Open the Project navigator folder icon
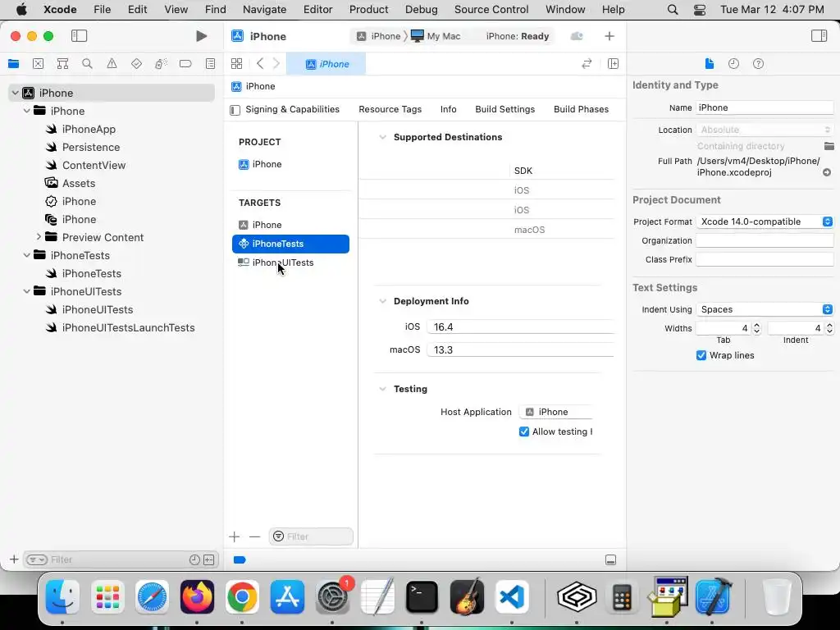840x630 pixels. [x=13, y=64]
